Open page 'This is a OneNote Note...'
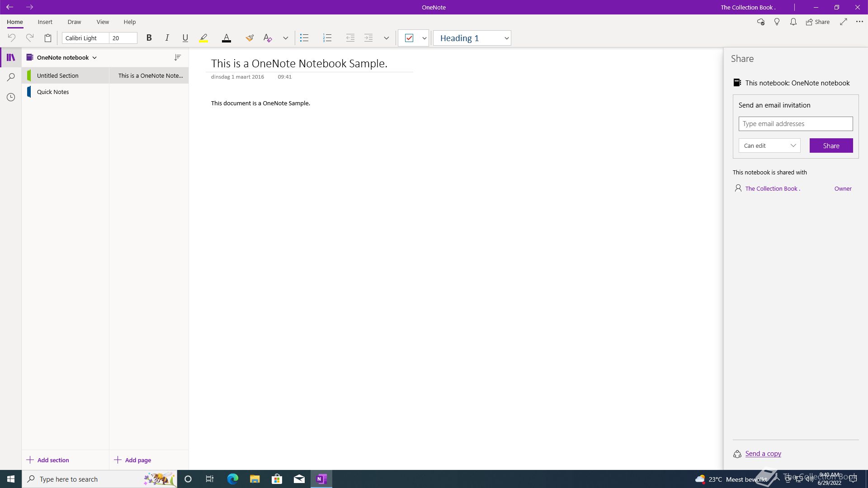 (149, 75)
